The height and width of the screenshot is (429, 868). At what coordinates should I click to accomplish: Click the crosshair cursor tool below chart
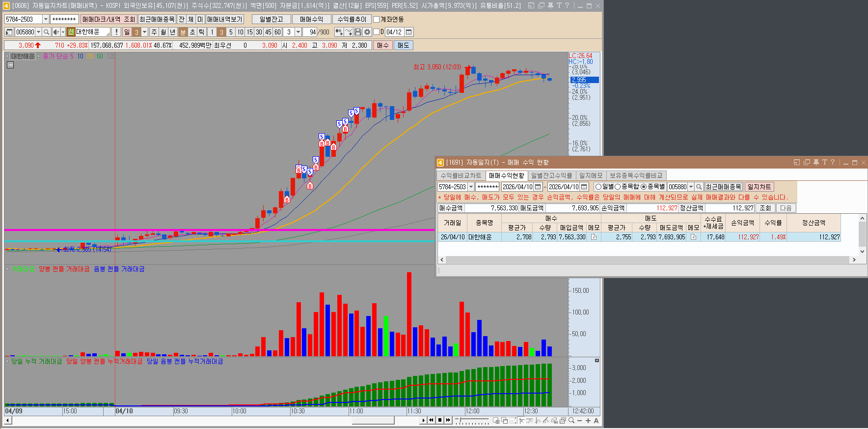[521, 421]
